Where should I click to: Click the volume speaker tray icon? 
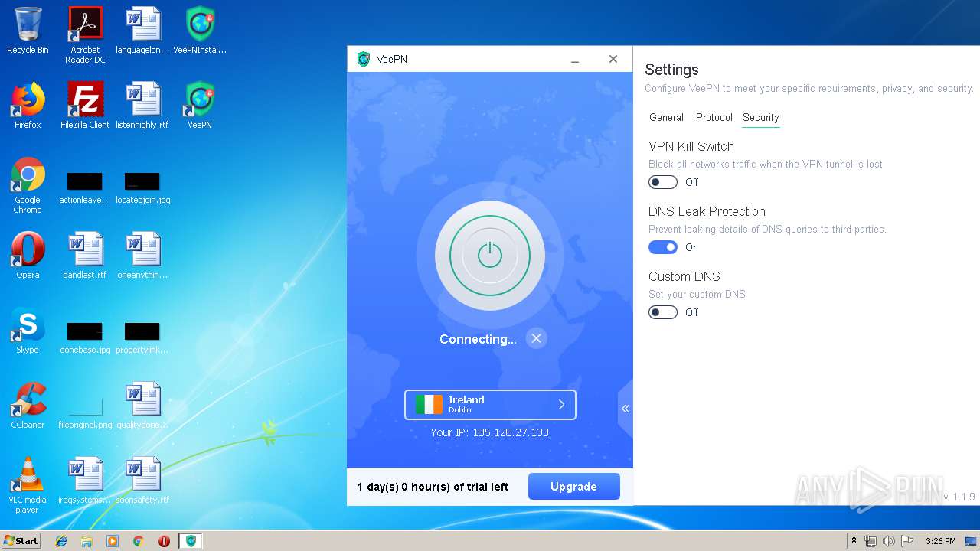coord(888,541)
